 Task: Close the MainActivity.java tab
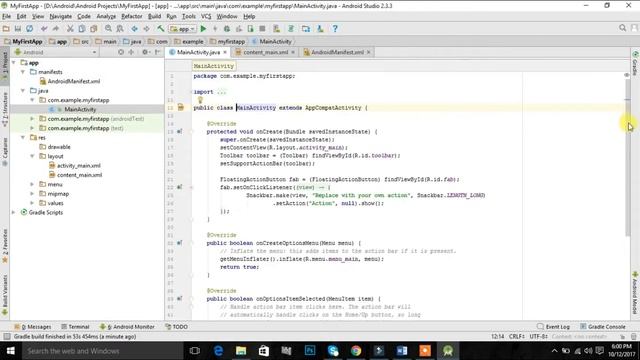pos(225,52)
